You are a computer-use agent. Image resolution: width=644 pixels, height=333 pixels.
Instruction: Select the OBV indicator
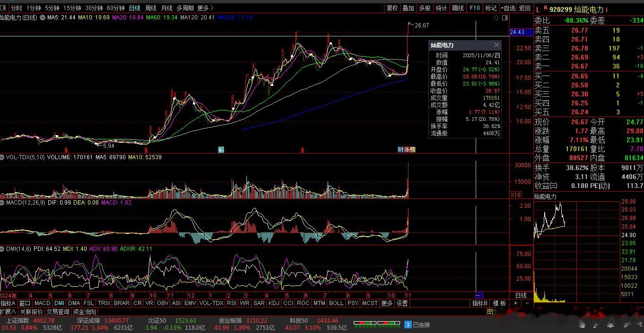(x=163, y=303)
